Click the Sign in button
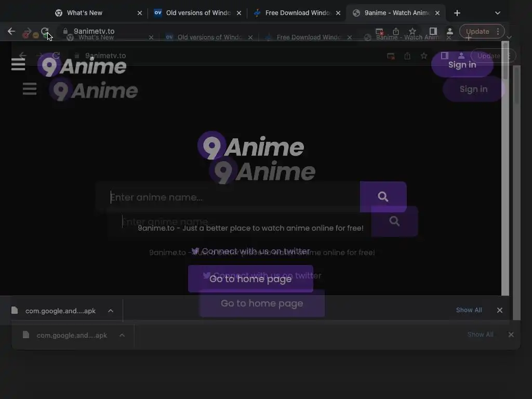Viewport: 532px width, 399px height. click(462, 64)
